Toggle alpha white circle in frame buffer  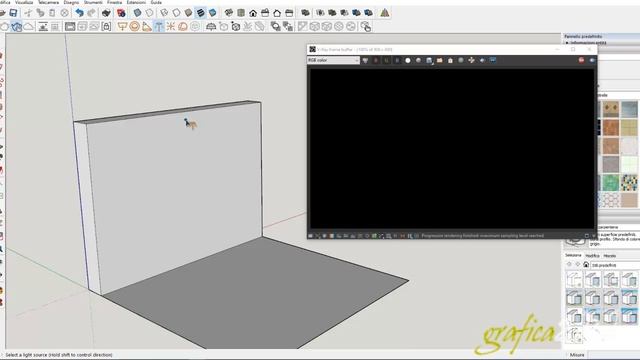click(x=408, y=60)
